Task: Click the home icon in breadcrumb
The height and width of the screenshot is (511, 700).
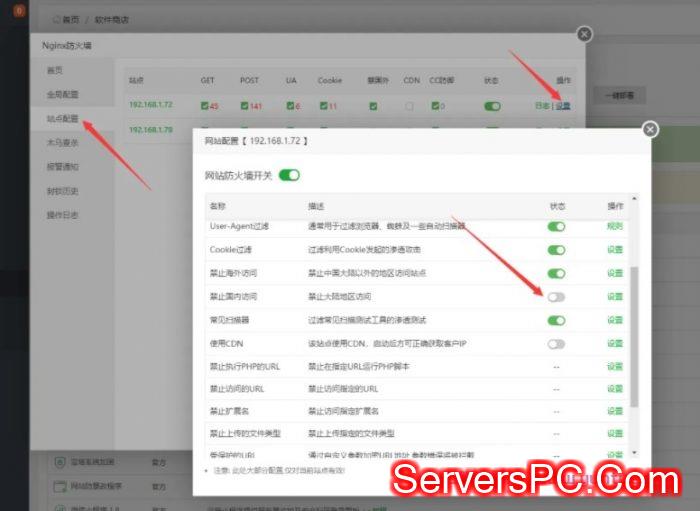Action: [x=58, y=19]
